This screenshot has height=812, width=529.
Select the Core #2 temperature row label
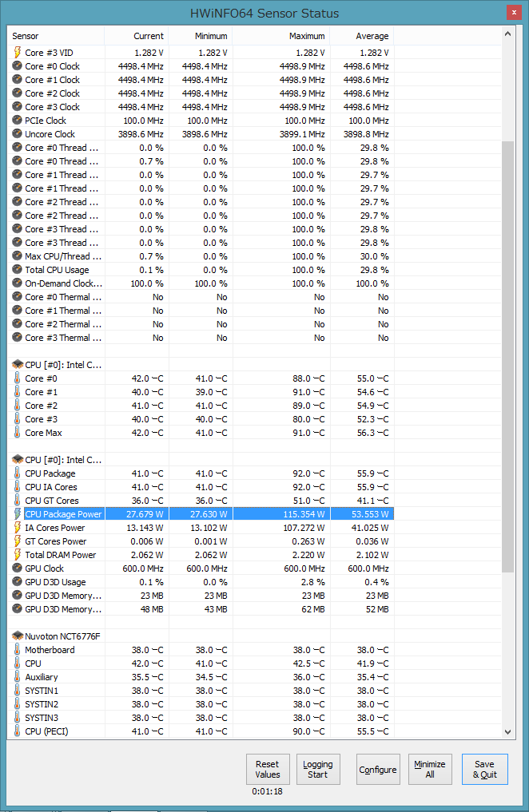point(41,405)
